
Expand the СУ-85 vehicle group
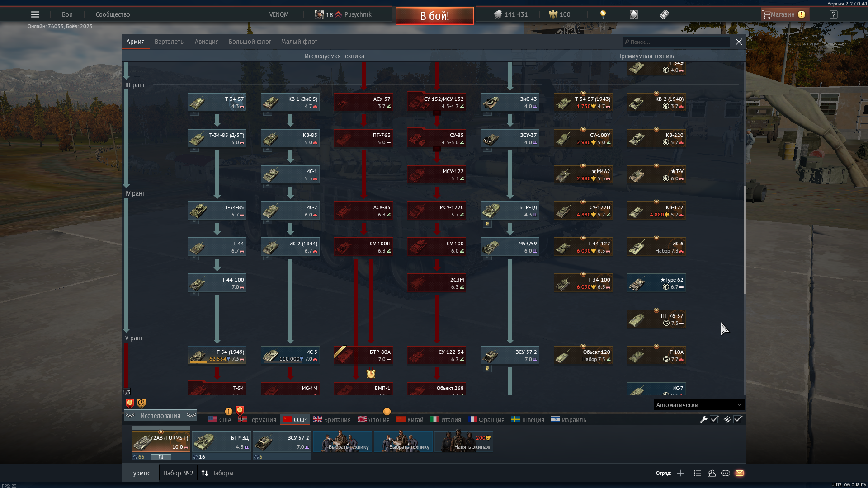(x=437, y=138)
